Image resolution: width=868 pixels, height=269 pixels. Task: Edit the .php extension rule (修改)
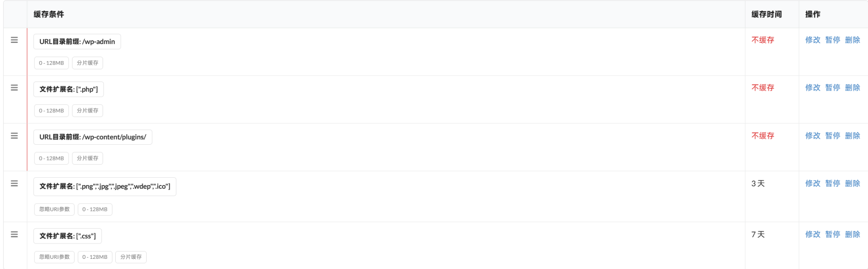tap(812, 88)
